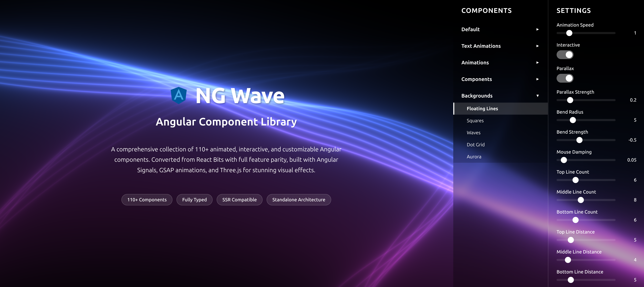Switch to the Waves background

(473, 133)
